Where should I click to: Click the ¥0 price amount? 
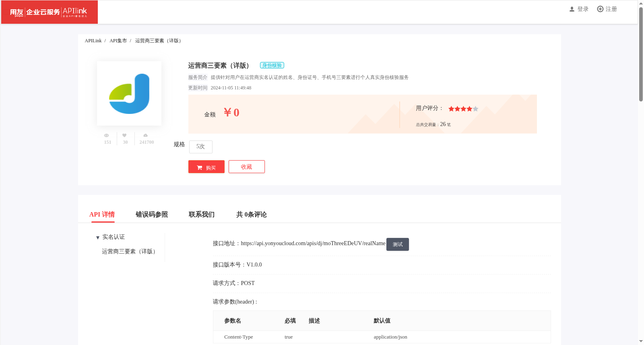tap(231, 112)
